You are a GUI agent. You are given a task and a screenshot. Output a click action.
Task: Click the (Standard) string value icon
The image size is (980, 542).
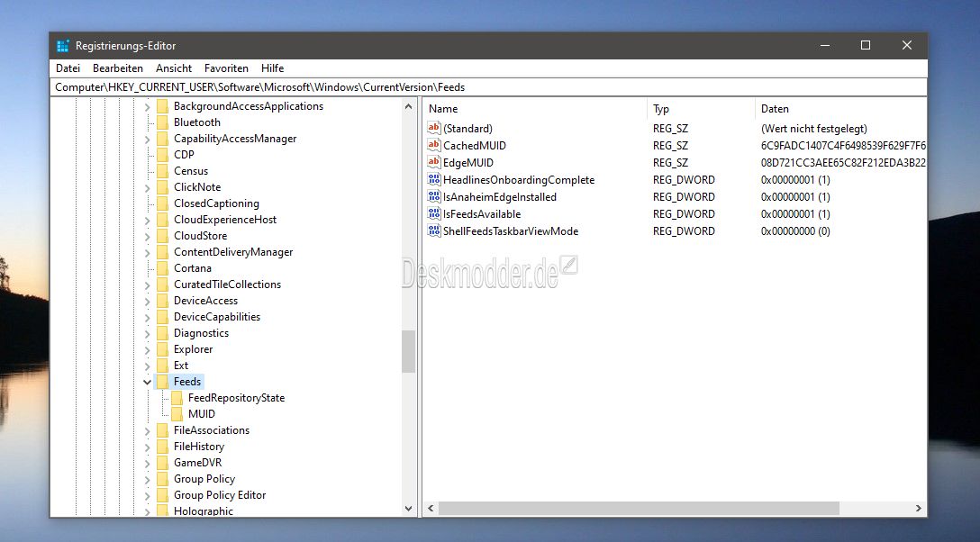[x=434, y=128]
